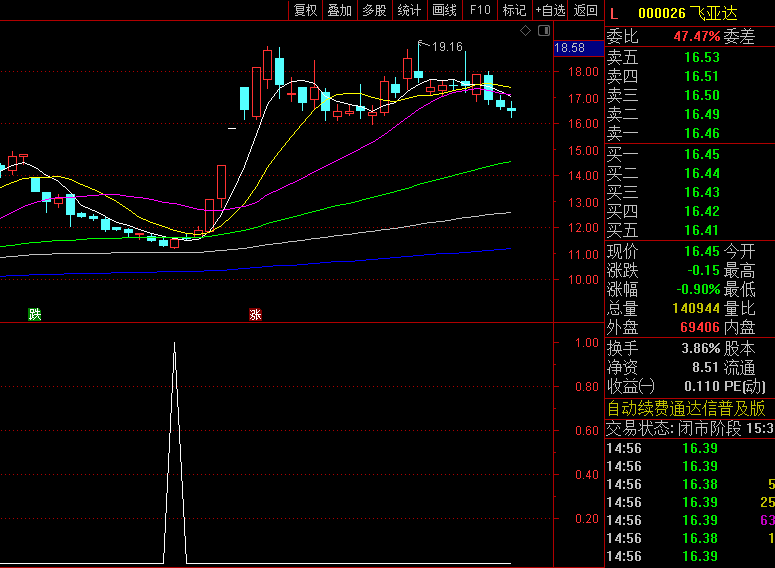Click the 14.00 price axis label
Screen dimensions: 775x568
(x=583, y=175)
